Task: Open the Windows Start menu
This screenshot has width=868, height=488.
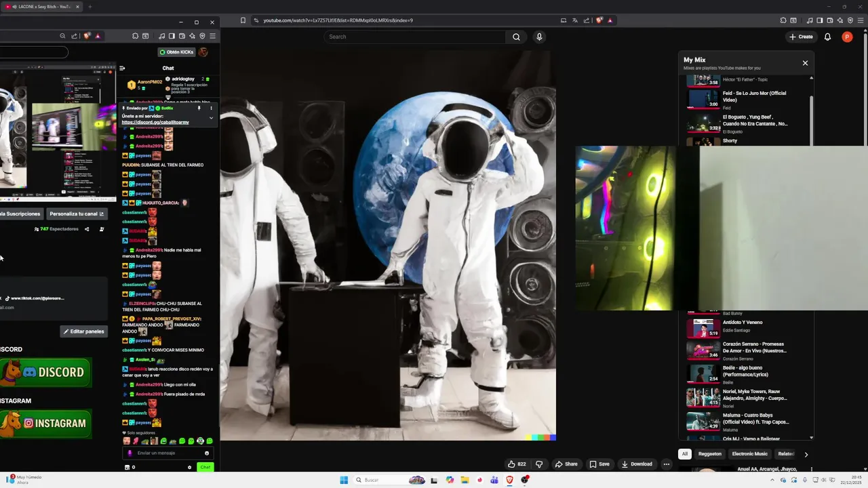Action: (x=344, y=480)
